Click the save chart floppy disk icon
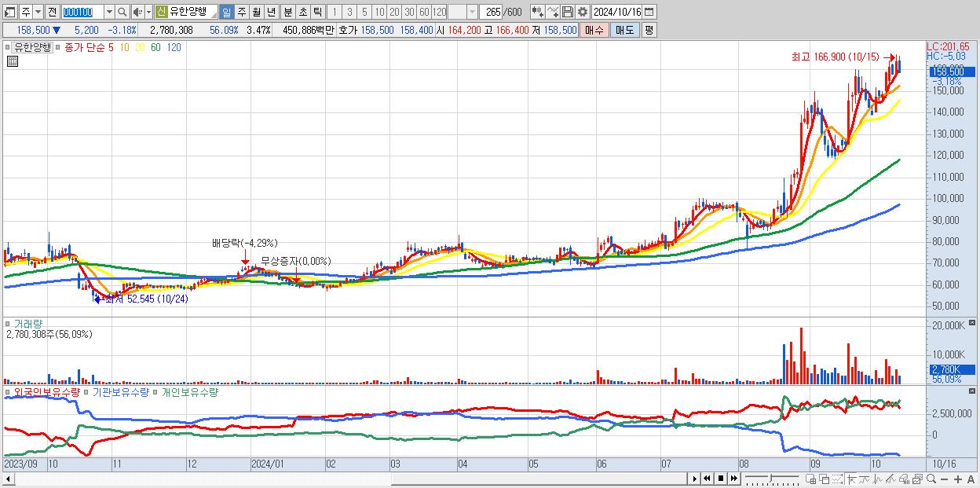The image size is (980, 488). tap(567, 12)
